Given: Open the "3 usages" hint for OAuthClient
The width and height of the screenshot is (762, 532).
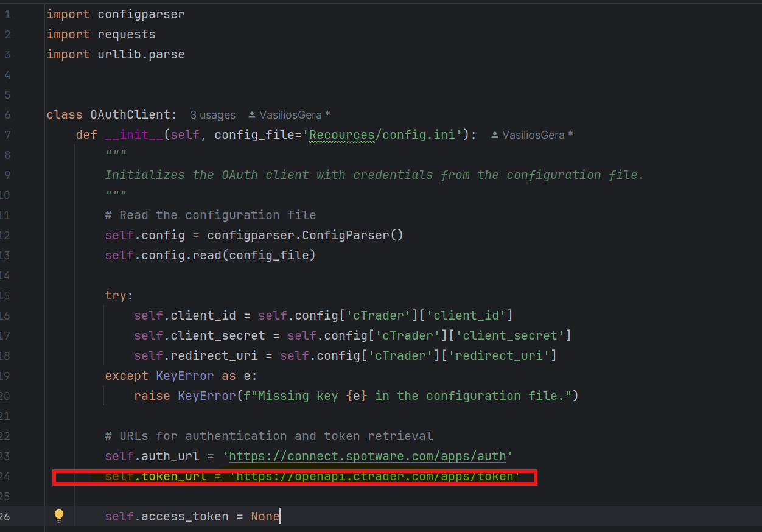Looking at the screenshot, I should click(212, 115).
